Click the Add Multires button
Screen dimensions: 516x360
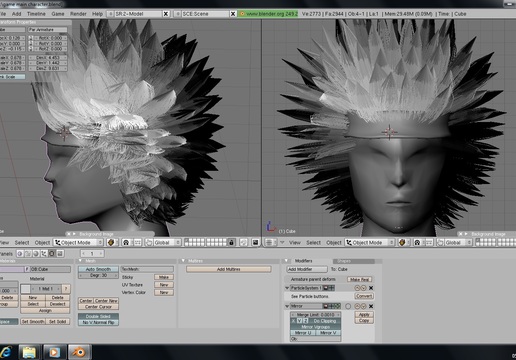[x=229, y=269]
